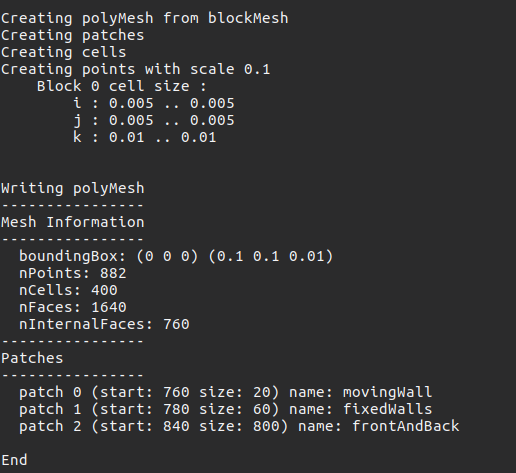
Task: Click the 'Creating cells' output line
Action: click(64, 52)
